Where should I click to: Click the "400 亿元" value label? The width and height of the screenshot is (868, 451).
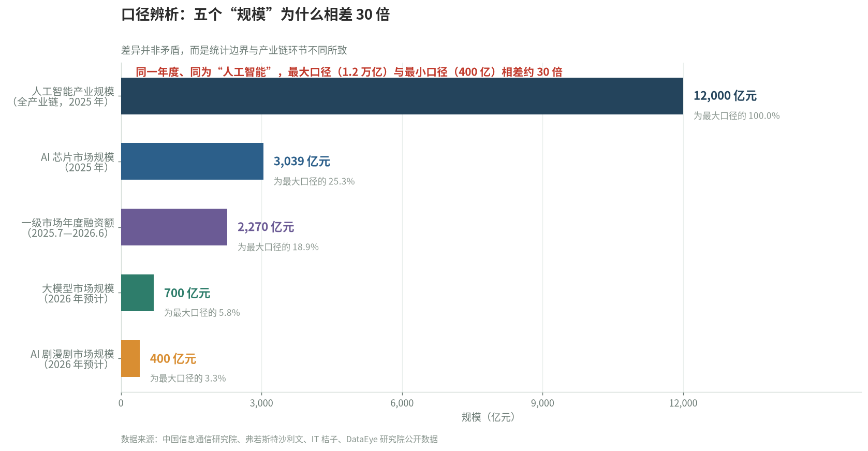point(173,359)
